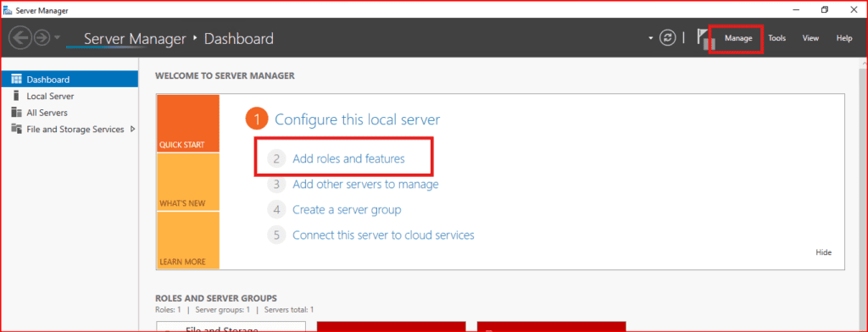
Task: Minimize the Server Manager window
Action: click(797, 10)
